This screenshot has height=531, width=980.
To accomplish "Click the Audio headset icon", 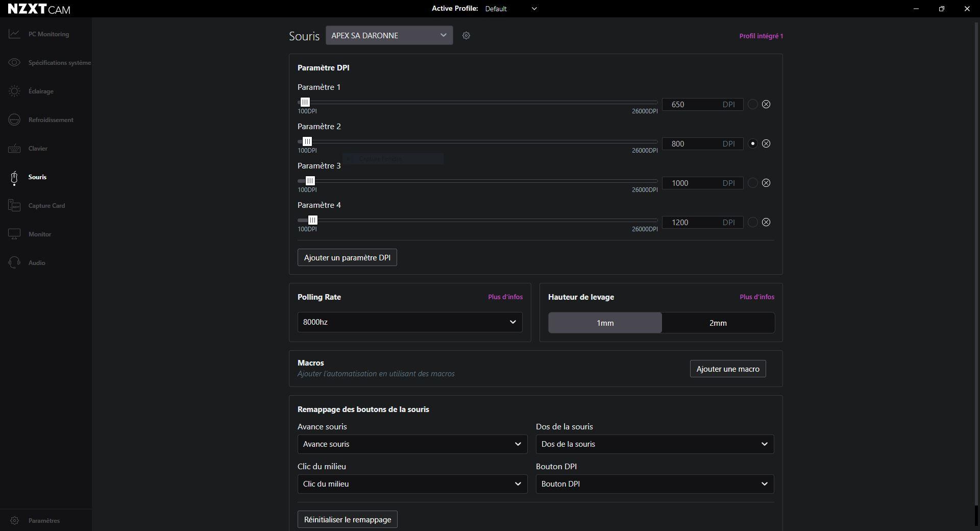I will click(14, 263).
